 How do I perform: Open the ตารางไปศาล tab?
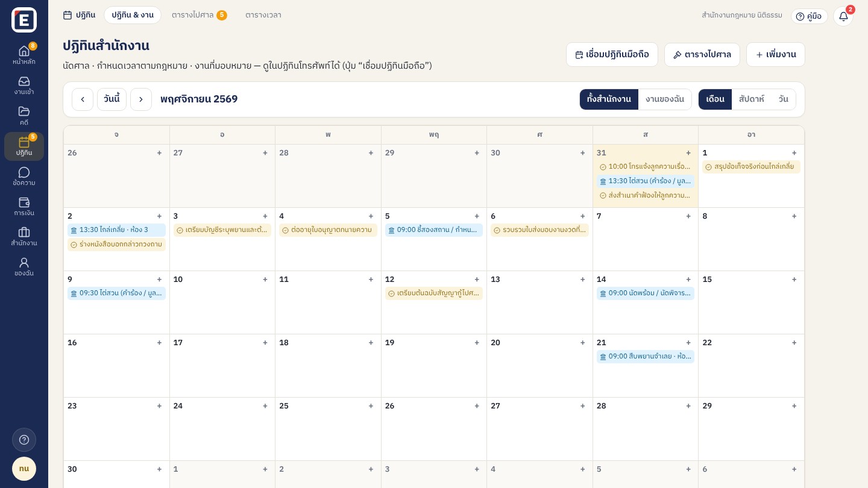click(200, 15)
